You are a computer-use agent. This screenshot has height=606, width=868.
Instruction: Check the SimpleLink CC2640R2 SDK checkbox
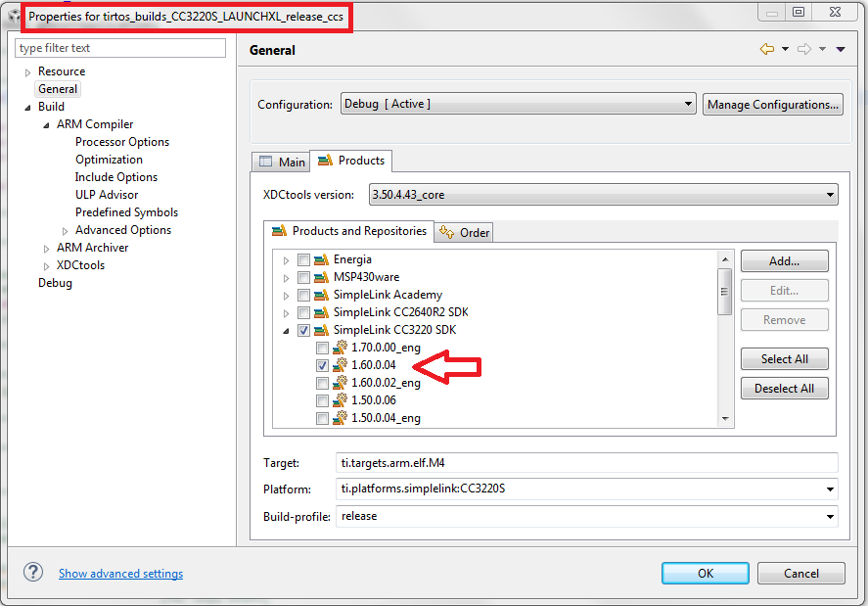click(x=303, y=312)
